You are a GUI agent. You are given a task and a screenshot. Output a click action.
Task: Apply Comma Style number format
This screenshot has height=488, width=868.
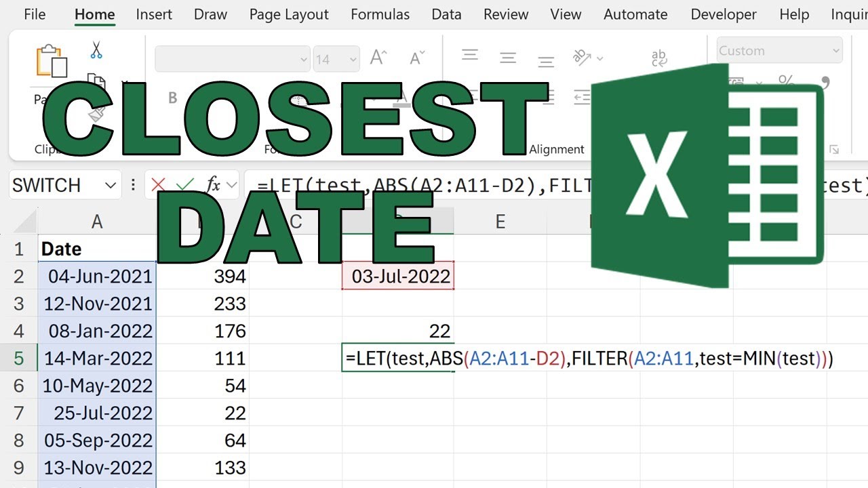click(x=825, y=83)
